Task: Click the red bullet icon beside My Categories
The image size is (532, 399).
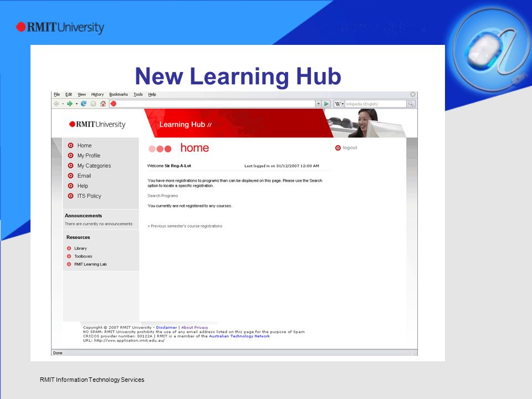Action: coord(70,166)
